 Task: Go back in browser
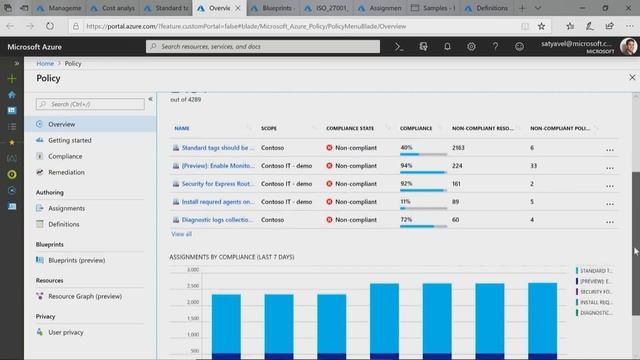[10, 26]
